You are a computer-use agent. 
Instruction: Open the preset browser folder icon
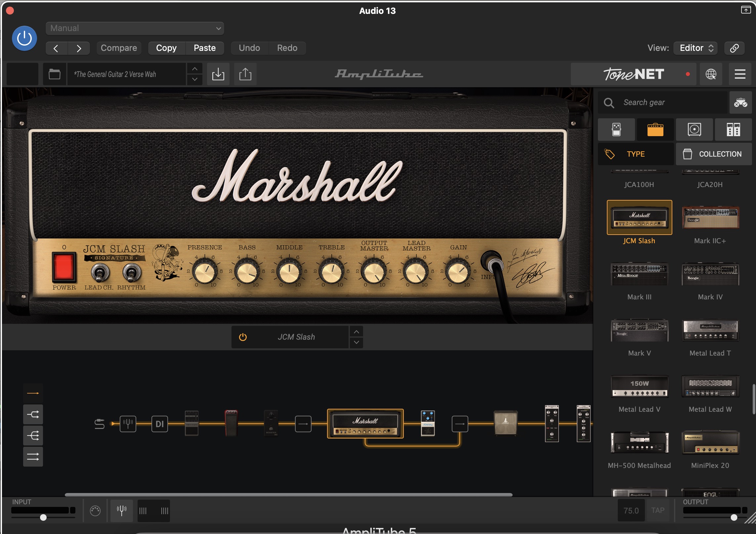pos(54,74)
